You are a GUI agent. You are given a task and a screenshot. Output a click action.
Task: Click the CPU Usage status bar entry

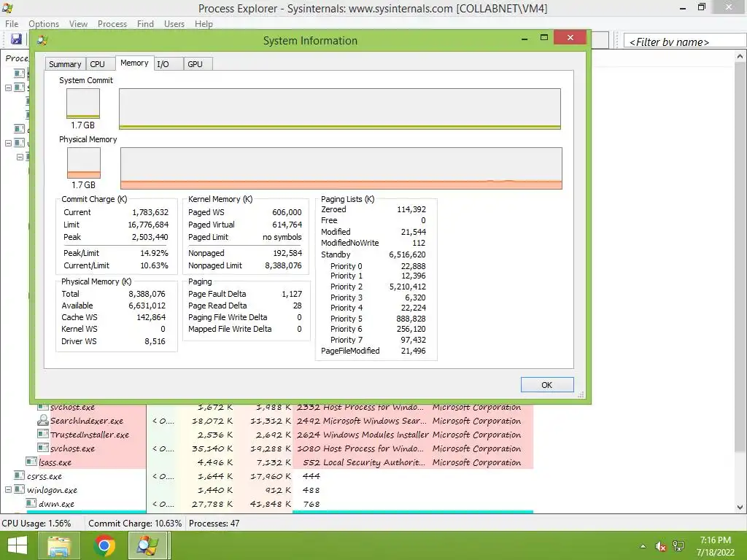(x=36, y=523)
